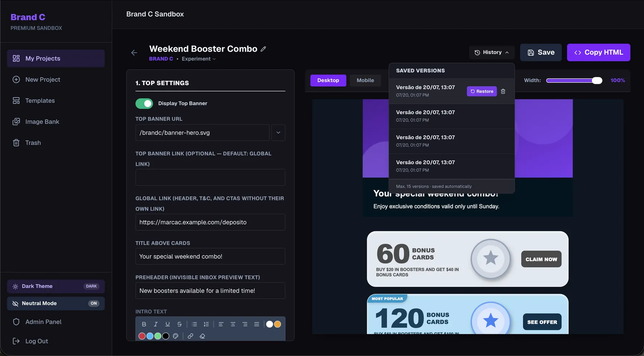This screenshot has height=356, width=644.
Task: Open Trash in sidebar
Action: point(56,143)
